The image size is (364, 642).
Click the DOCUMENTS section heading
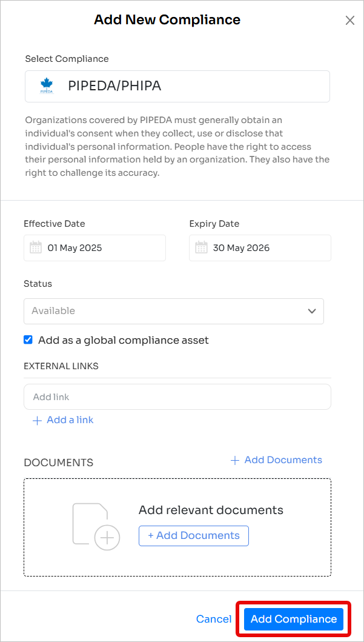(59, 463)
